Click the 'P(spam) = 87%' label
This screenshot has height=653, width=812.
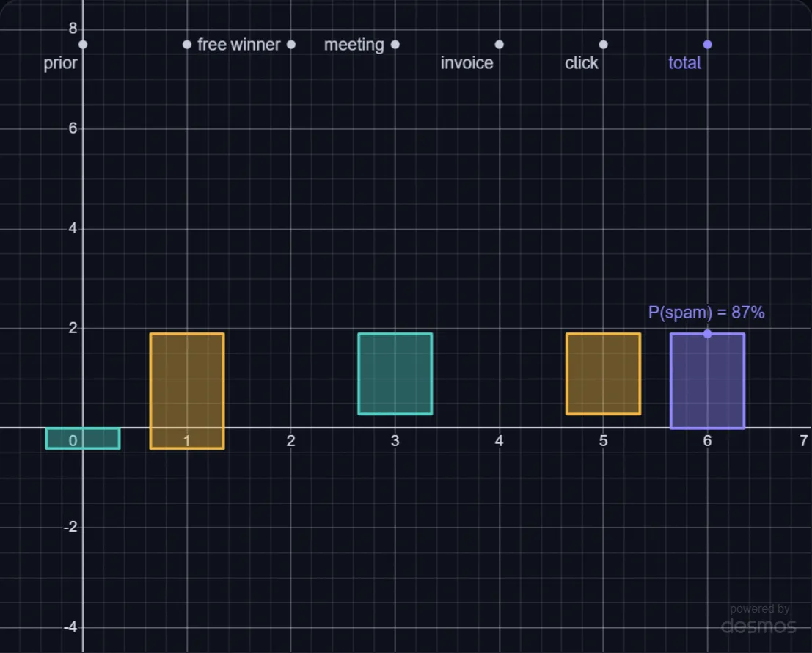click(x=706, y=313)
